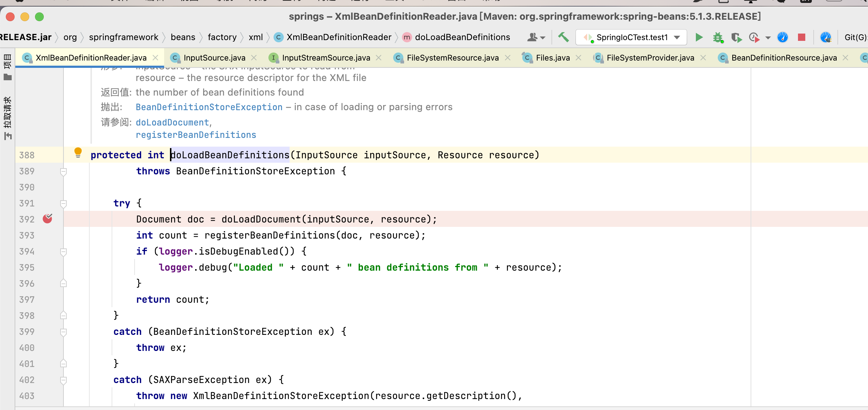
Task: Switch to the Files.java tab
Action: [553, 58]
